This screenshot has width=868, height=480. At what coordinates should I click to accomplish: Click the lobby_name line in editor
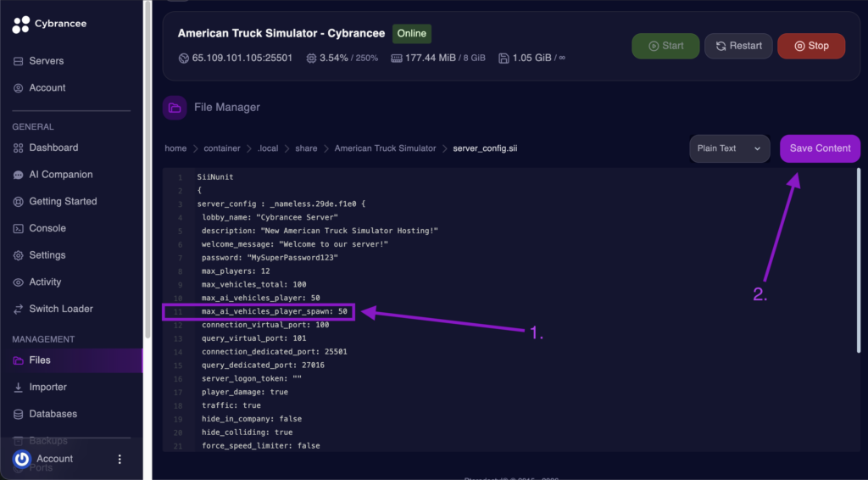pyautogui.click(x=270, y=218)
